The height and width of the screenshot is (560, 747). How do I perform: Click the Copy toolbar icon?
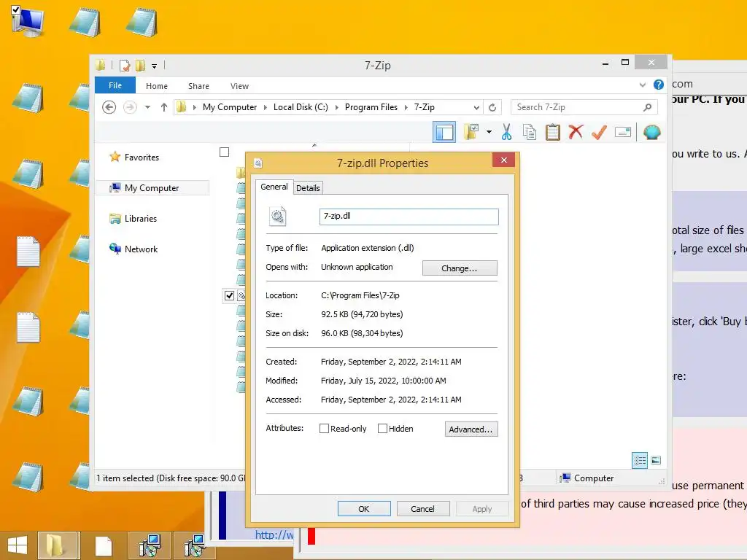(x=530, y=132)
